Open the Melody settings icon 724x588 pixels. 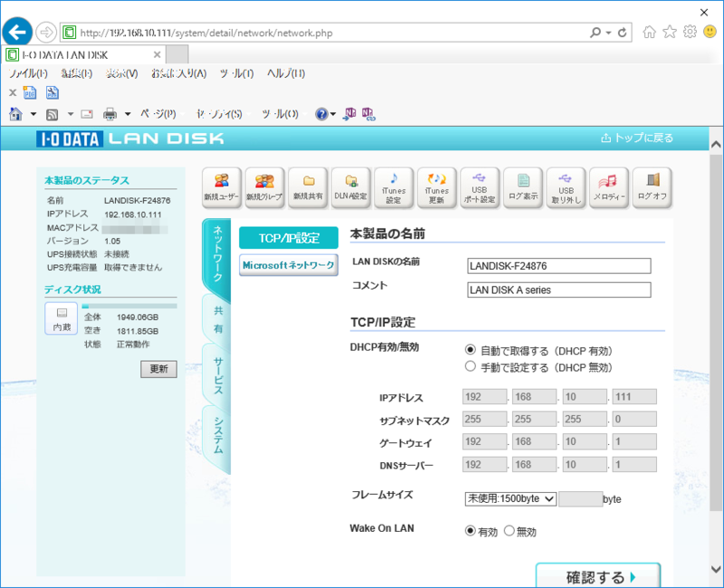point(608,187)
